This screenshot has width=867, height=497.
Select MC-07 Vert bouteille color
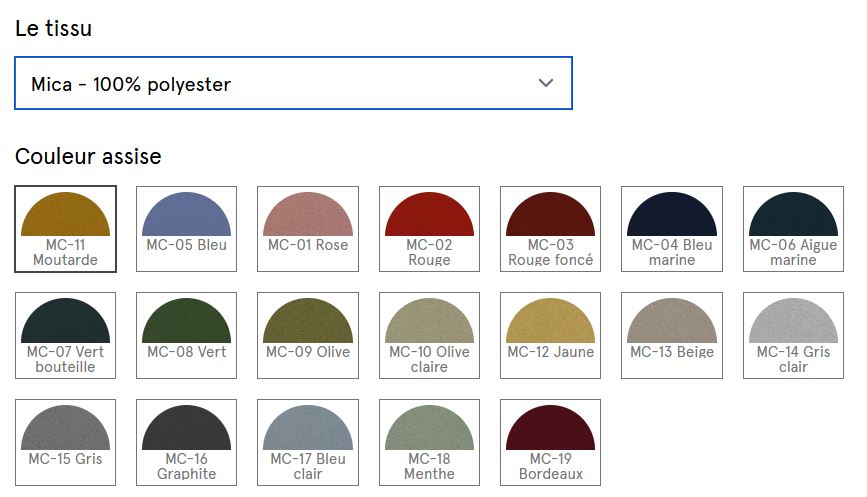point(65,335)
